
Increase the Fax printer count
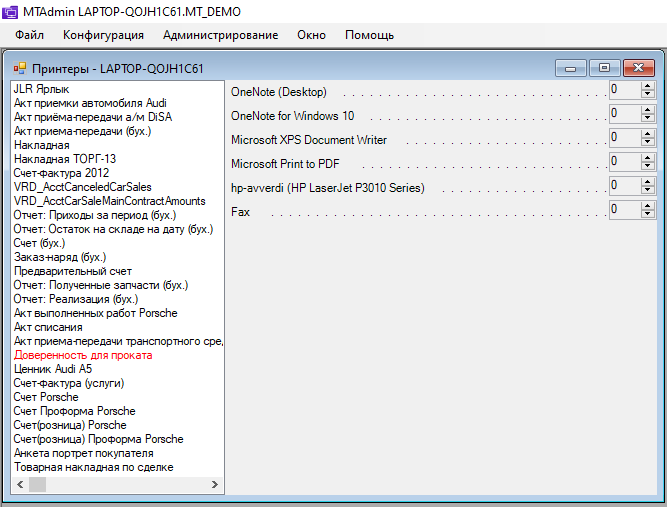pyautogui.click(x=647, y=206)
